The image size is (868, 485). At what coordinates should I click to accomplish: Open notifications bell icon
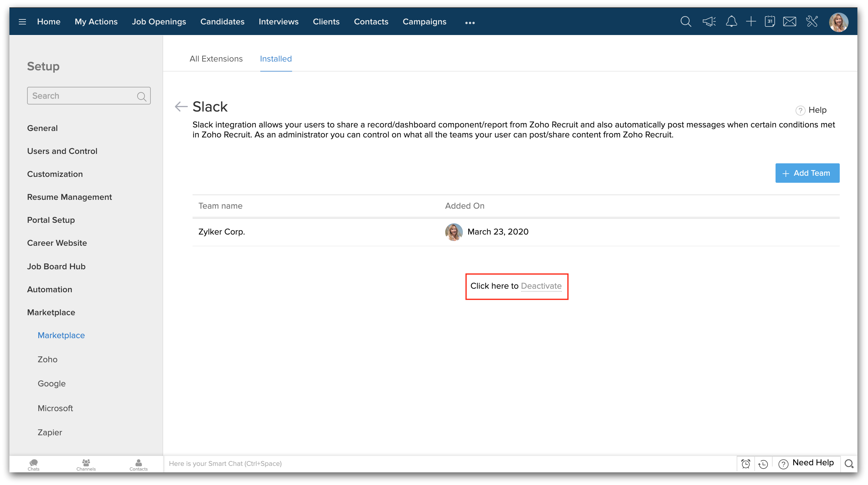(731, 22)
